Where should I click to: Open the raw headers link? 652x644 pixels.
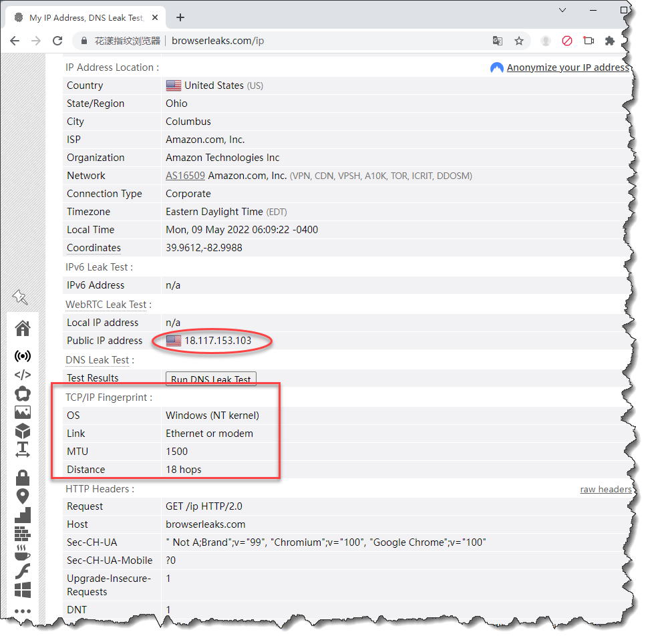click(606, 489)
